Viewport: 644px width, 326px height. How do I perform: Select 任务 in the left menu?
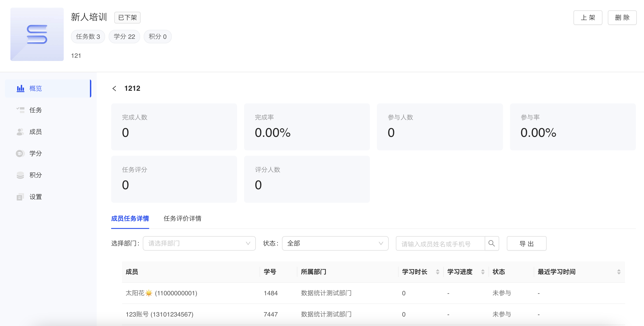tap(48, 110)
